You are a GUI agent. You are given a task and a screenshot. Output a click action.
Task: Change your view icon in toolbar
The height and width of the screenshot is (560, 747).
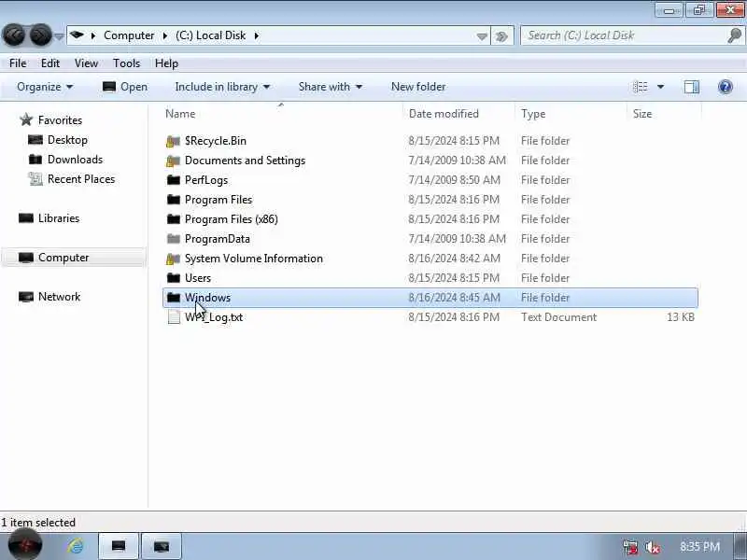click(x=641, y=87)
